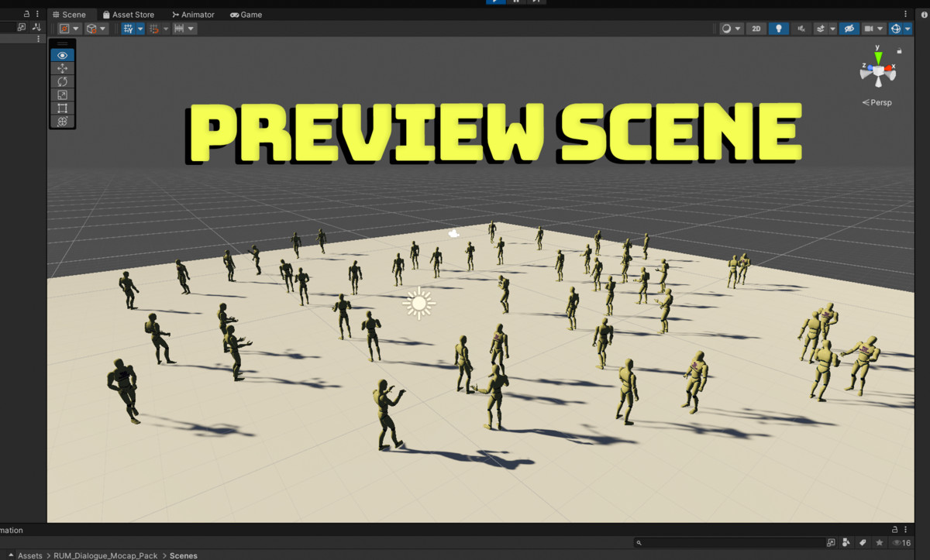Open Scene view kebab options menu
The width and height of the screenshot is (930, 560).
[x=906, y=14]
